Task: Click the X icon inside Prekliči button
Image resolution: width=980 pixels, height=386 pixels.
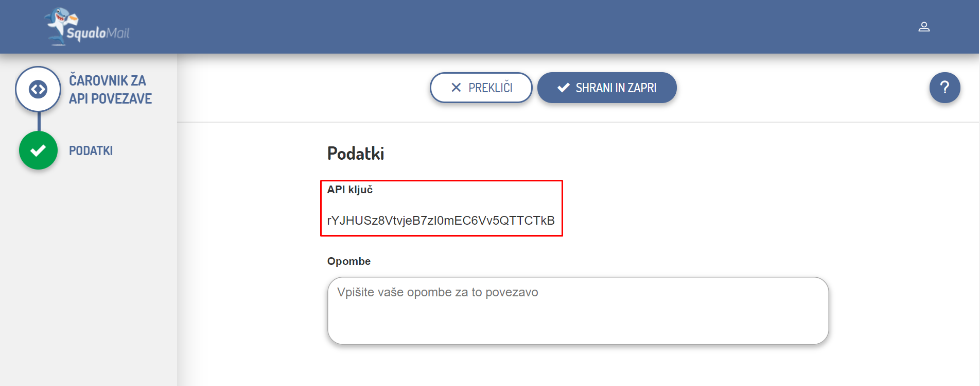Action: 456,88
